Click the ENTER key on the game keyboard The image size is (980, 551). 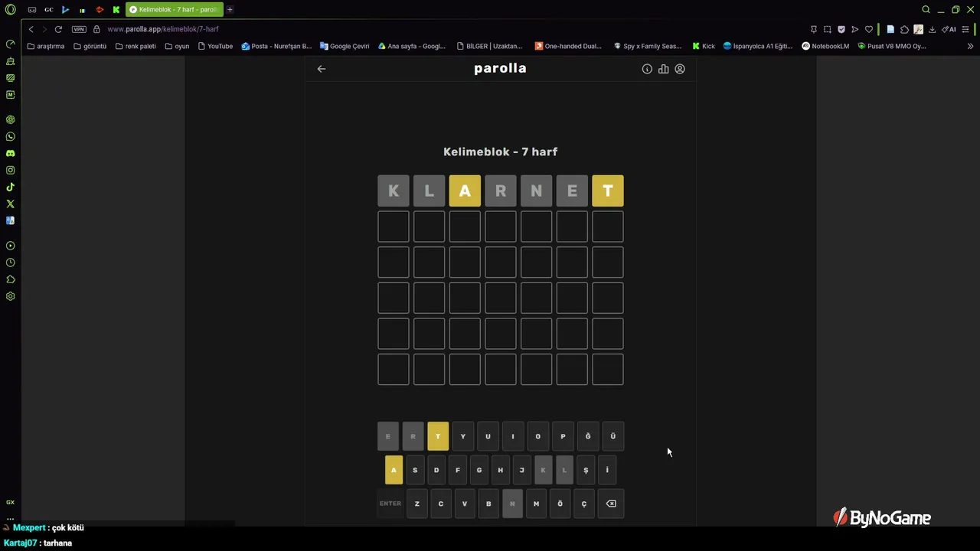pos(390,504)
